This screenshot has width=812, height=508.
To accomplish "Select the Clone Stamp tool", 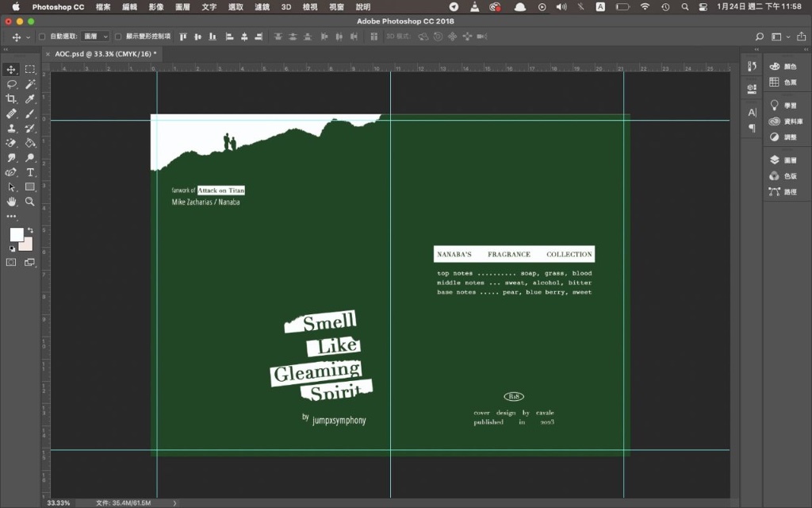I will click(x=11, y=128).
